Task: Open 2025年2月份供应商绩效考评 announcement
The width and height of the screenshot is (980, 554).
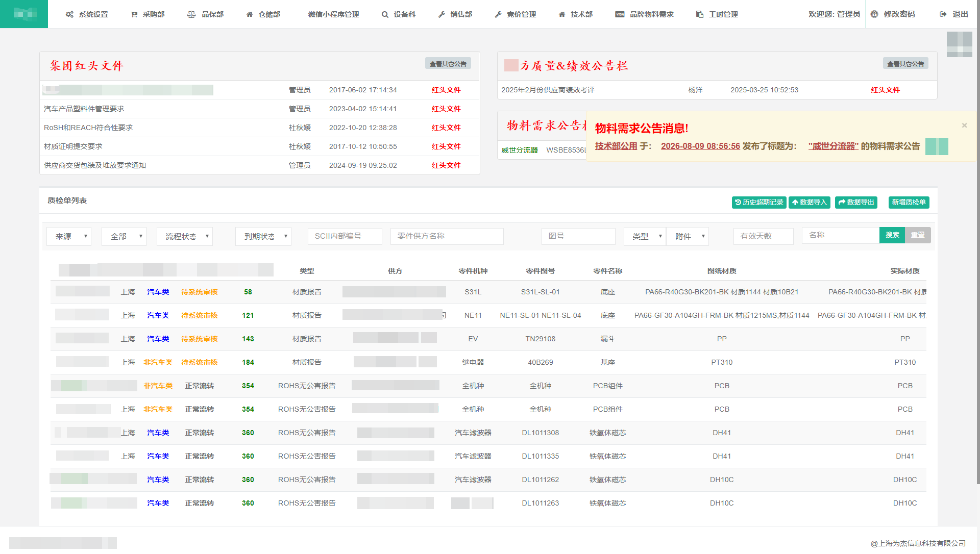Action: [548, 90]
